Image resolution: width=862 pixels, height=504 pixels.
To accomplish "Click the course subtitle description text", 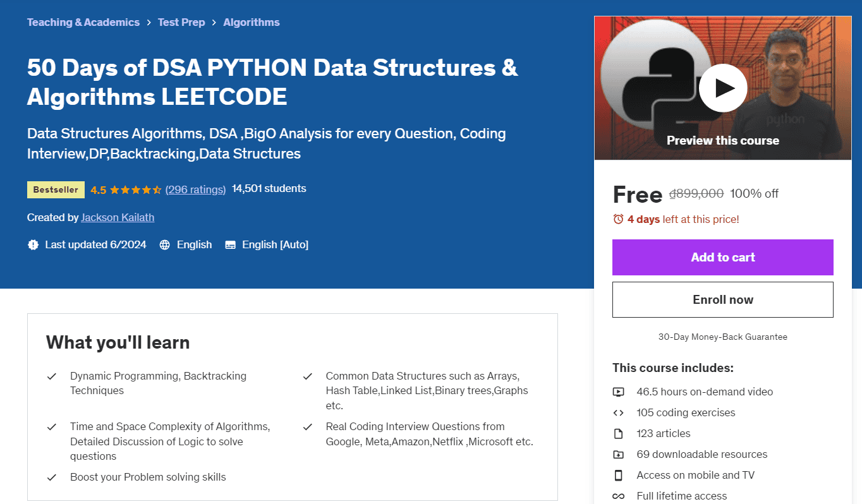I will coord(266,143).
